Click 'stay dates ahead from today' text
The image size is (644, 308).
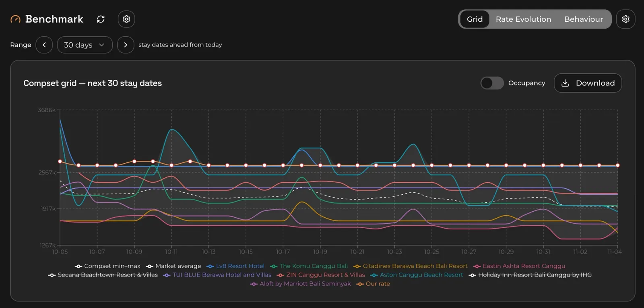pyautogui.click(x=180, y=45)
